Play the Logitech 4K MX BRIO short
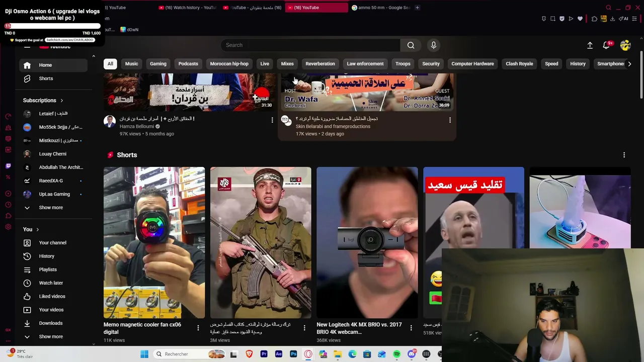 click(367, 243)
